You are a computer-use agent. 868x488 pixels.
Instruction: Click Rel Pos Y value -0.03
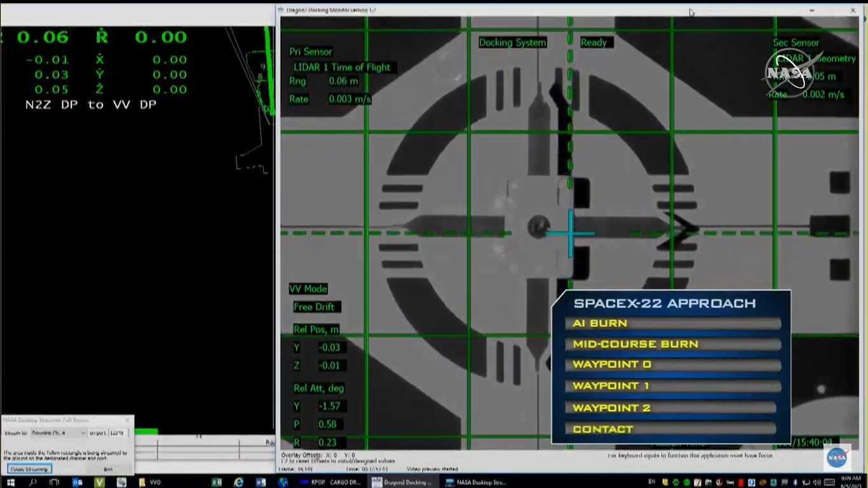[x=330, y=348]
